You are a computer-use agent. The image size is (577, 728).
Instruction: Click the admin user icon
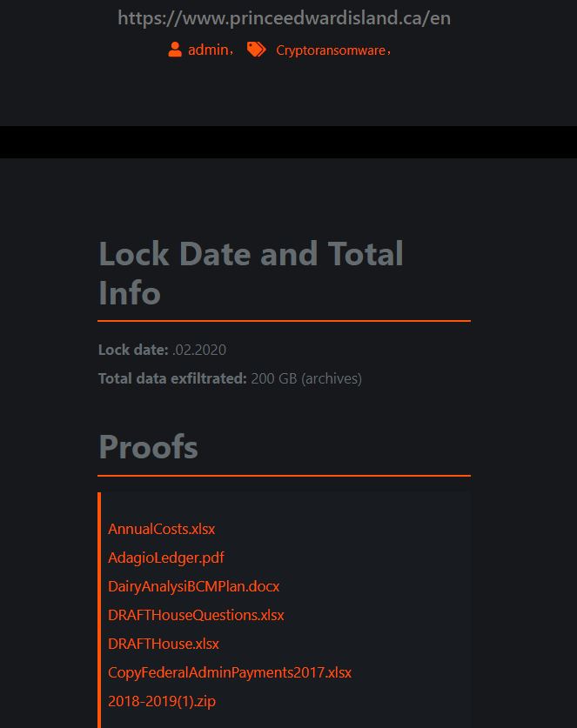[175, 50]
